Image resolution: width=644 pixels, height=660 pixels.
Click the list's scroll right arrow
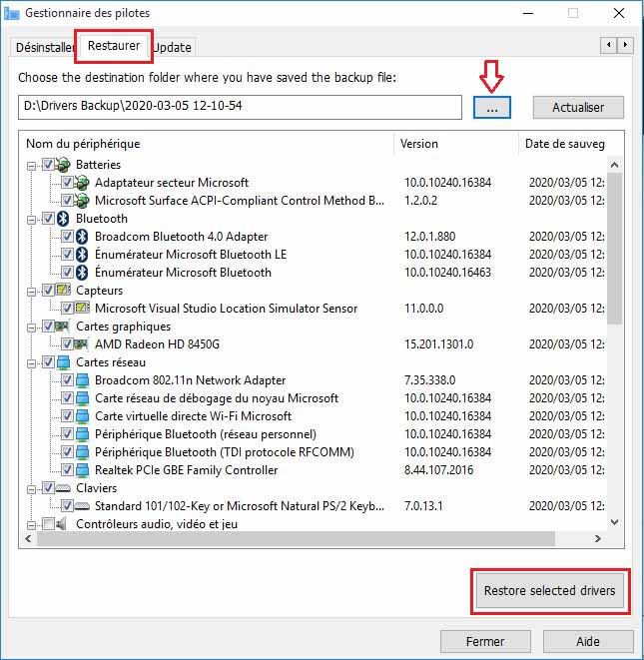click(x=598, y=539)
